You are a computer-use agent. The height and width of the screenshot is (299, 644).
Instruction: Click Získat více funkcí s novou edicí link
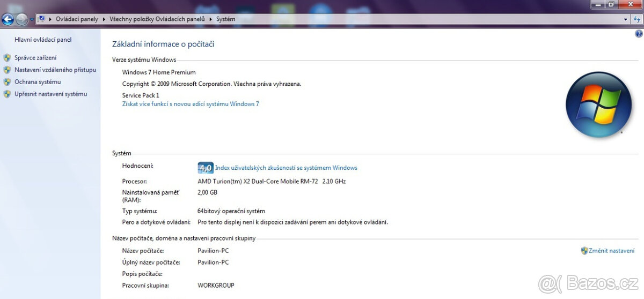(191, 104)
